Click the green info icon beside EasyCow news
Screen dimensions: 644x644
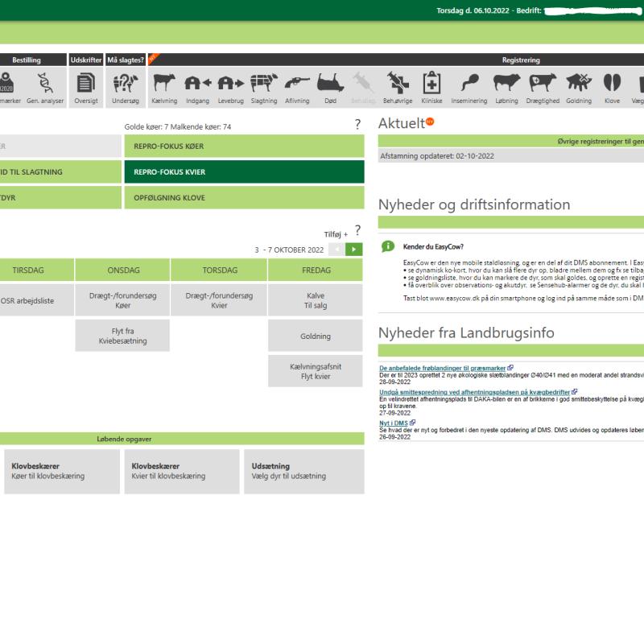388,246
